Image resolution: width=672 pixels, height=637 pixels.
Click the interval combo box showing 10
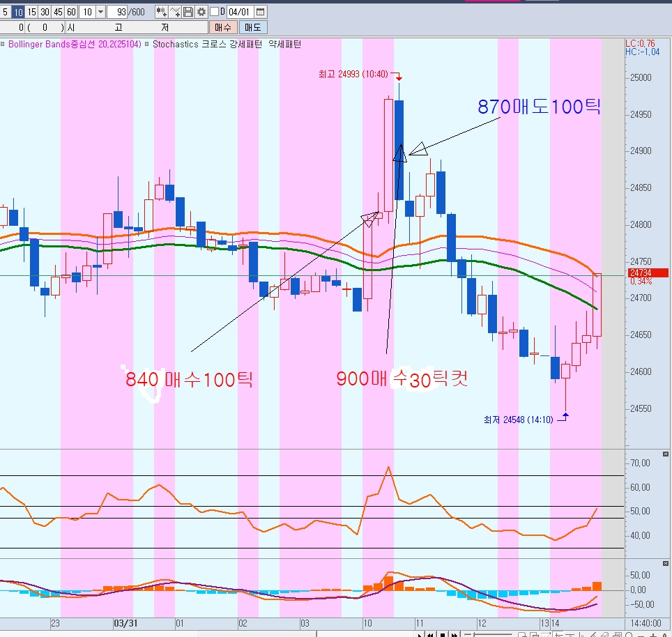87,12
